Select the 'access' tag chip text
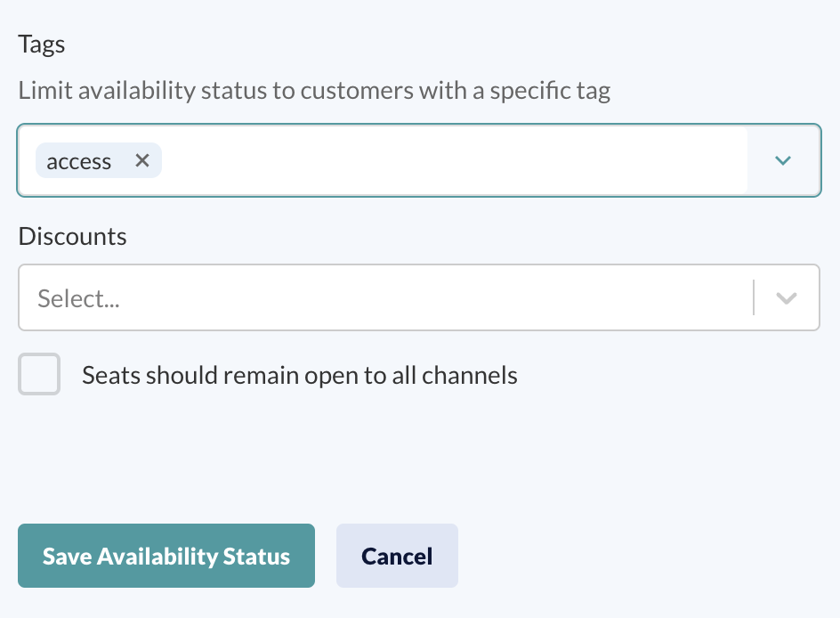 [x=78, y=161]
